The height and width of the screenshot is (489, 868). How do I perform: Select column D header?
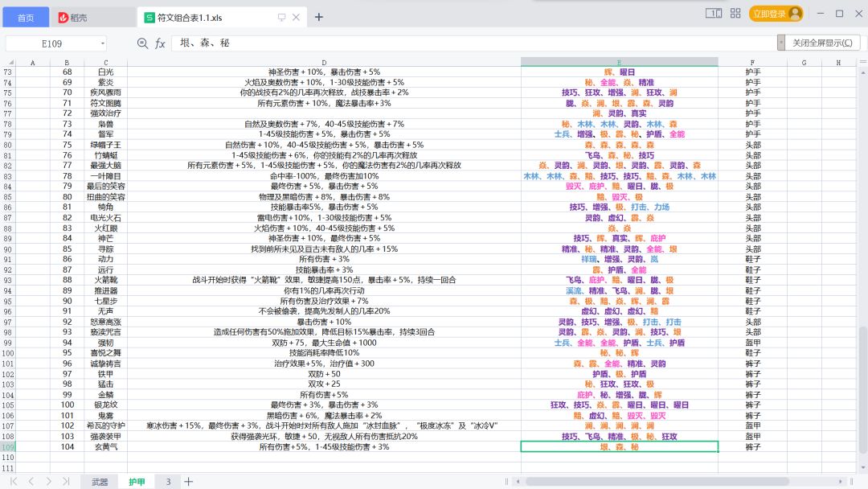tap(324, 63)
